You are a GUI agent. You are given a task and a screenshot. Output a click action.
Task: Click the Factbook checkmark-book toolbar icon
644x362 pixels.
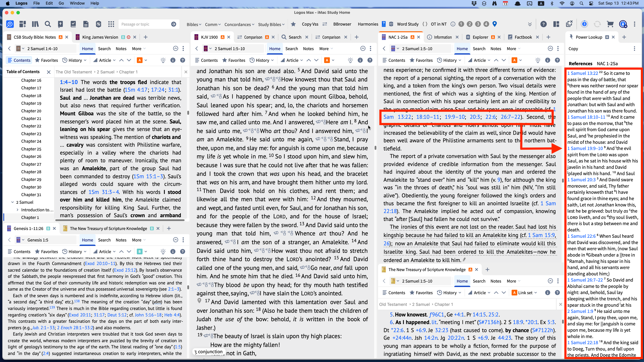tap(73, 24)
